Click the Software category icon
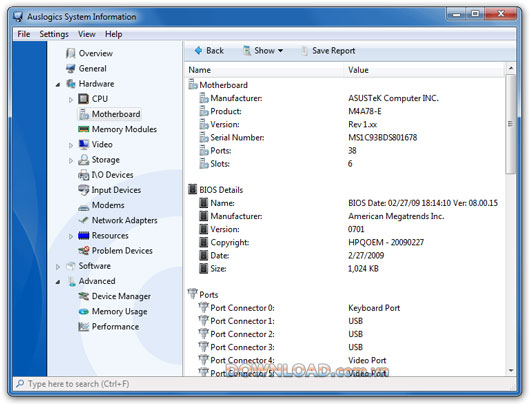Image resolution: width=530 pixels, height=405 pixels. coord(71,266)
